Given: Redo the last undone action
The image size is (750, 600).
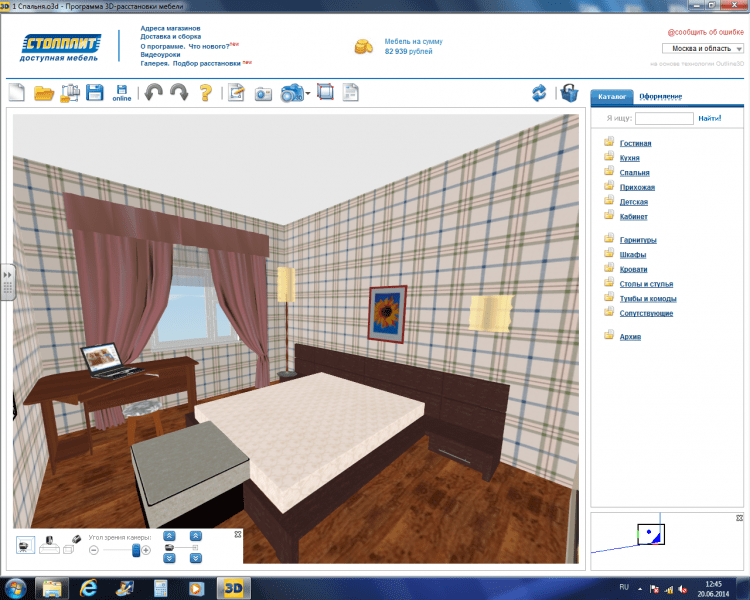Looking at the screenshot, I should (x=178, y=93).
